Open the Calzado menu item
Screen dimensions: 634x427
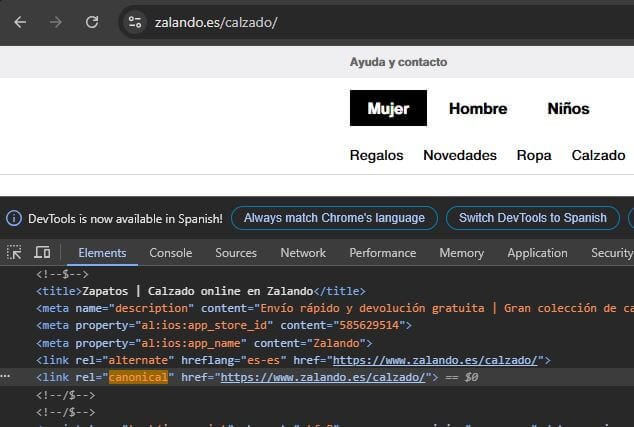pos(598,155)
